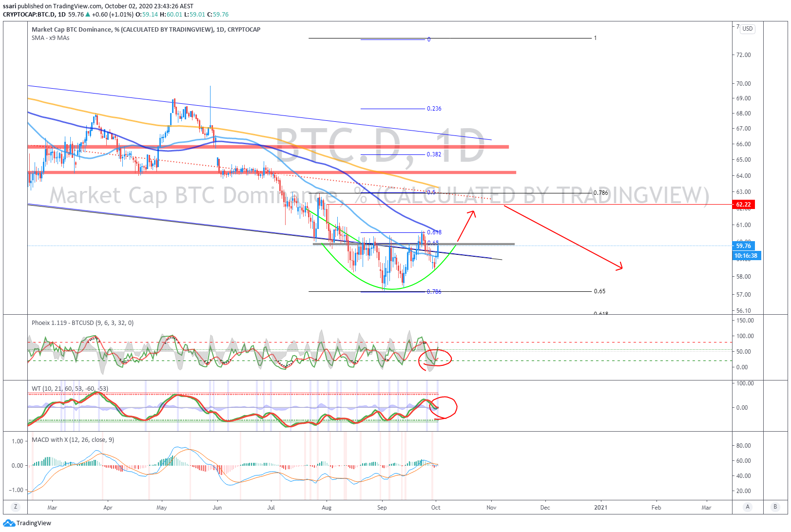Select the black 0.786 Fibonacci label near 63.00

(601, 193)
